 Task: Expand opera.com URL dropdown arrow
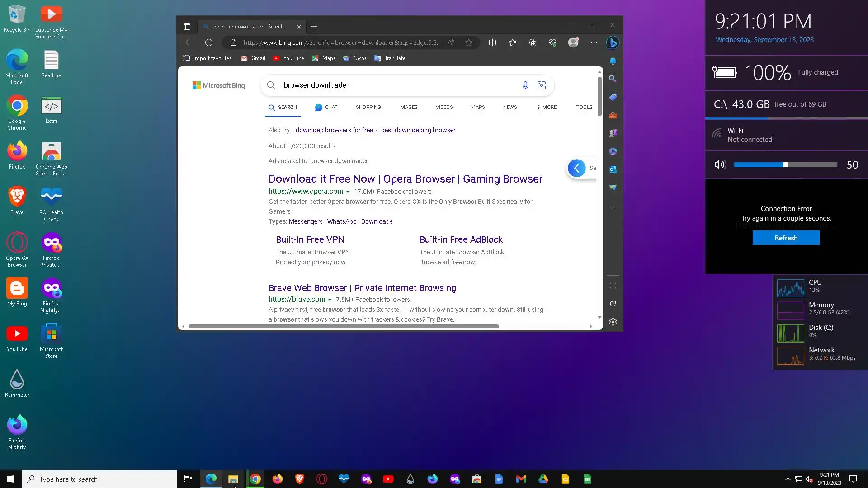(348, 192)
